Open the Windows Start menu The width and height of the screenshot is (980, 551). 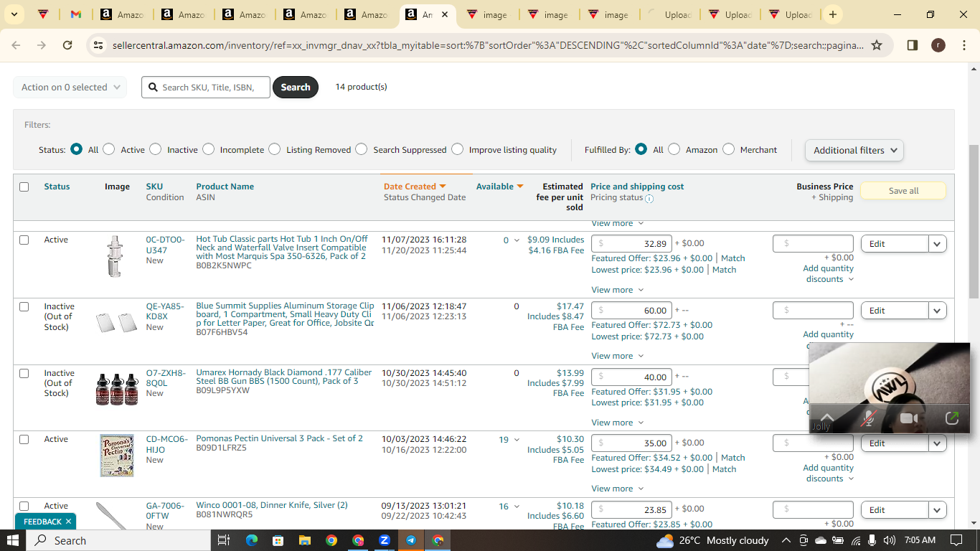(13, 540)
